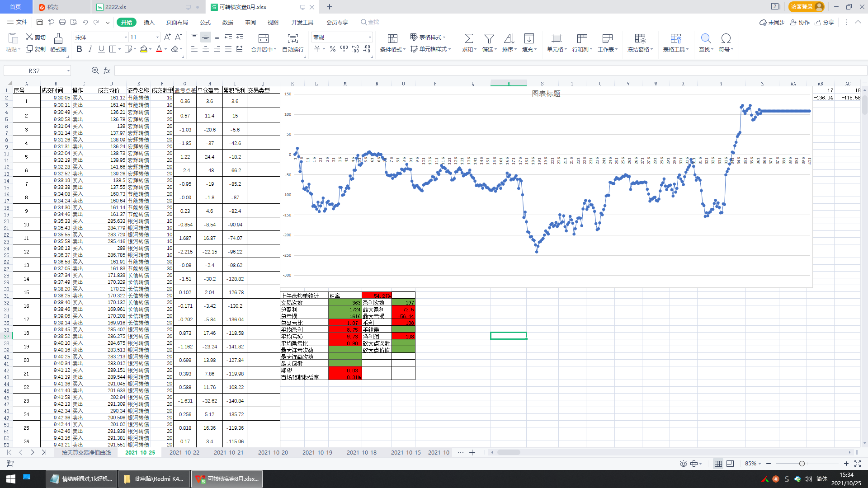Screen dimensions: 868x488
Task: Click the Not Synced (未同步) button
Action: pos(772,22)
